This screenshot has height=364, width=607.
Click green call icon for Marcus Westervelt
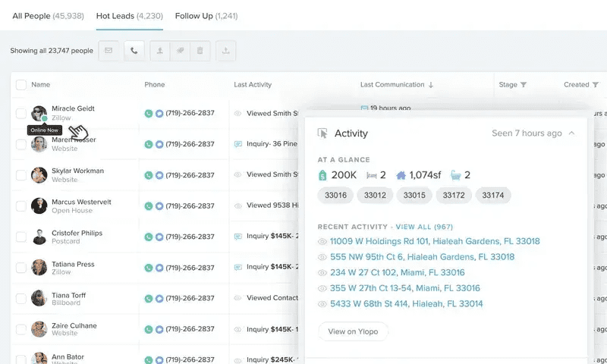[x=149, y=206]
